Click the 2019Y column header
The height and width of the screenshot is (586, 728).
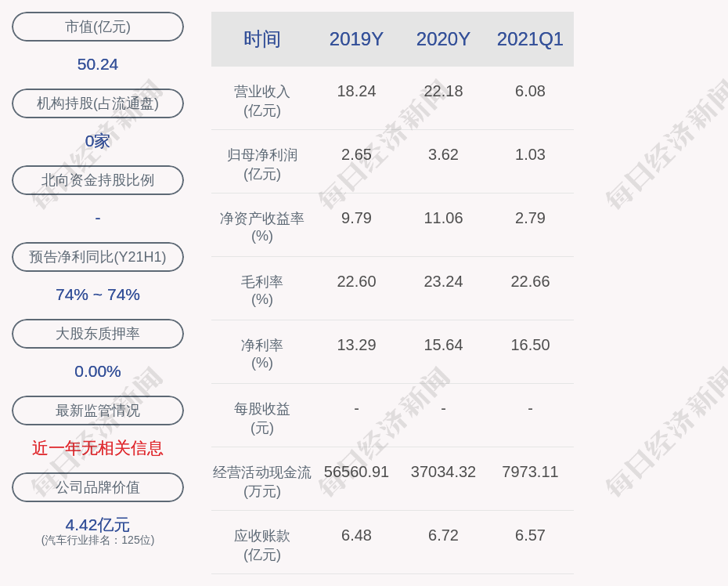[357, 39]
